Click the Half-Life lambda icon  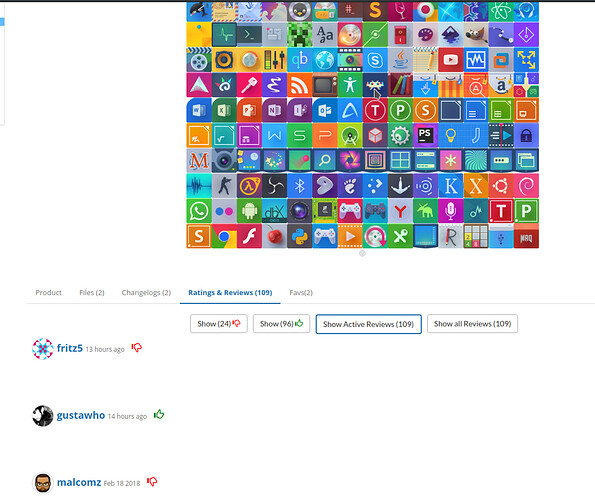point(249,186)
